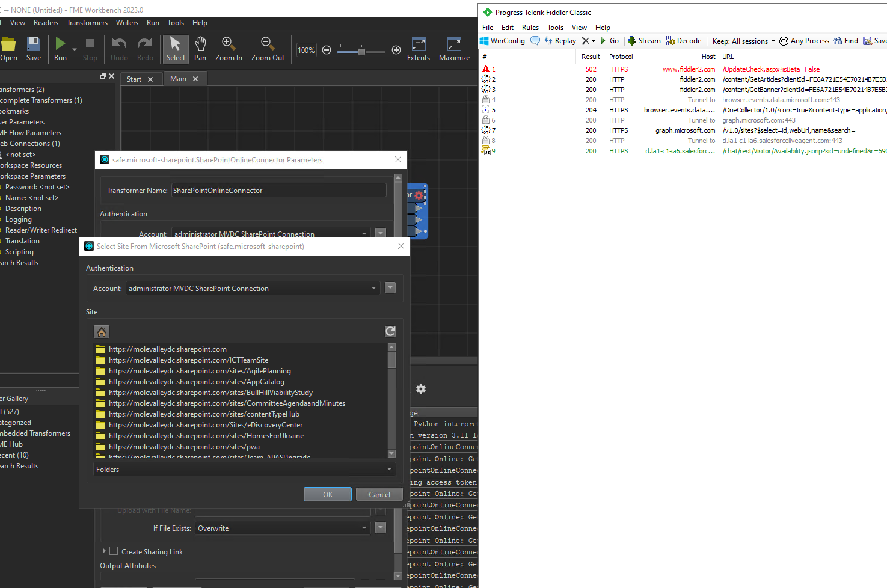Click Fiddler comment balloon icon

[x=535, y=41]
